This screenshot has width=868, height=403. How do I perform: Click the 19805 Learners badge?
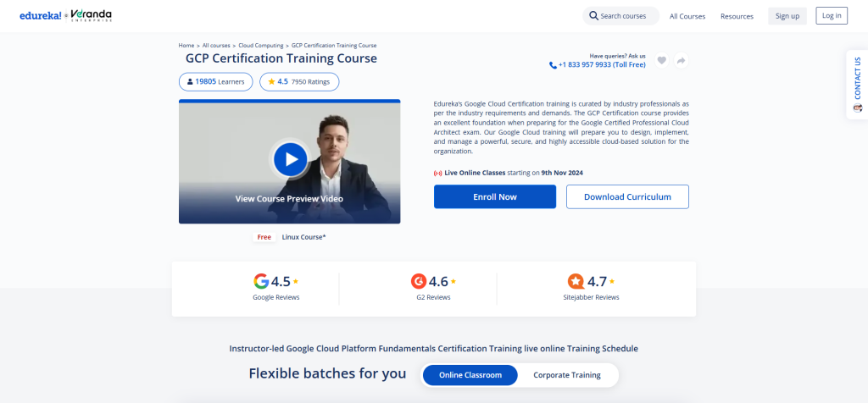(215, 82)
